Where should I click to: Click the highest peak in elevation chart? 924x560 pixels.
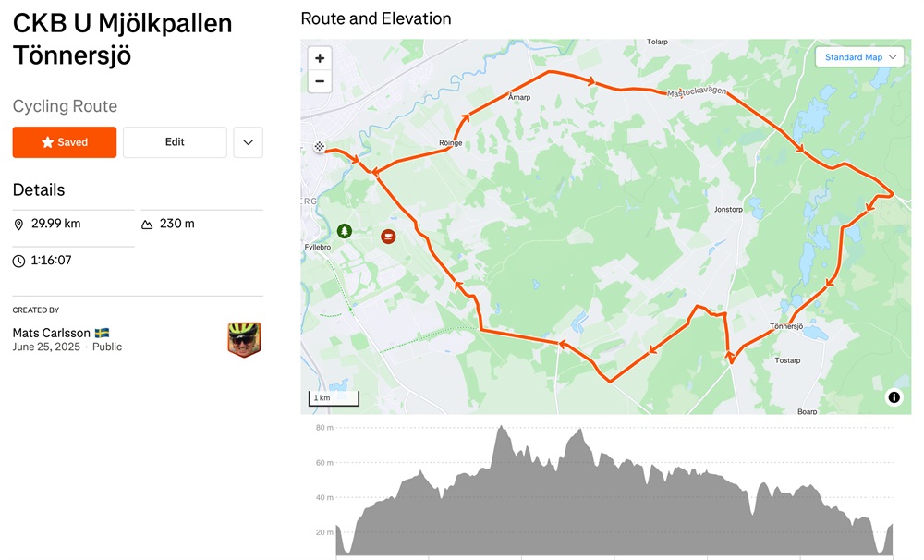point(501,426)
